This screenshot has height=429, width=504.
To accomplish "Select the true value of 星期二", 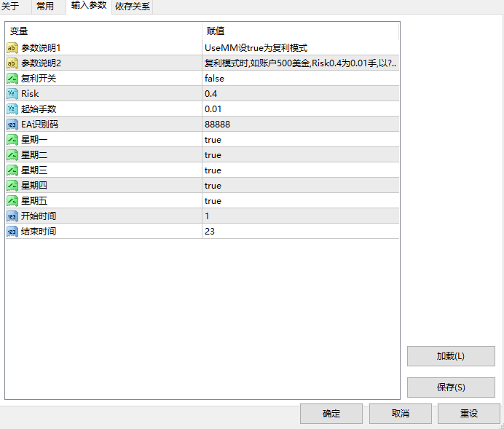I will coord(213,155).
